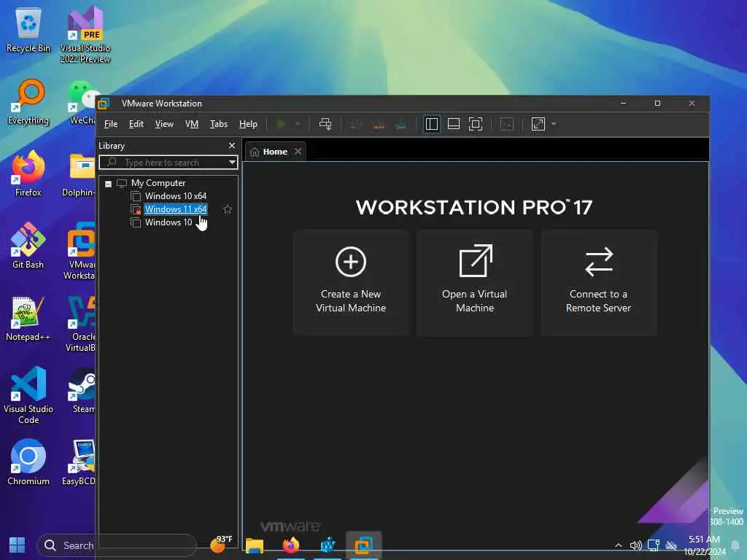747x560 pixels.
Task: Open Everything desktop icon
Action: click(28, 102)
